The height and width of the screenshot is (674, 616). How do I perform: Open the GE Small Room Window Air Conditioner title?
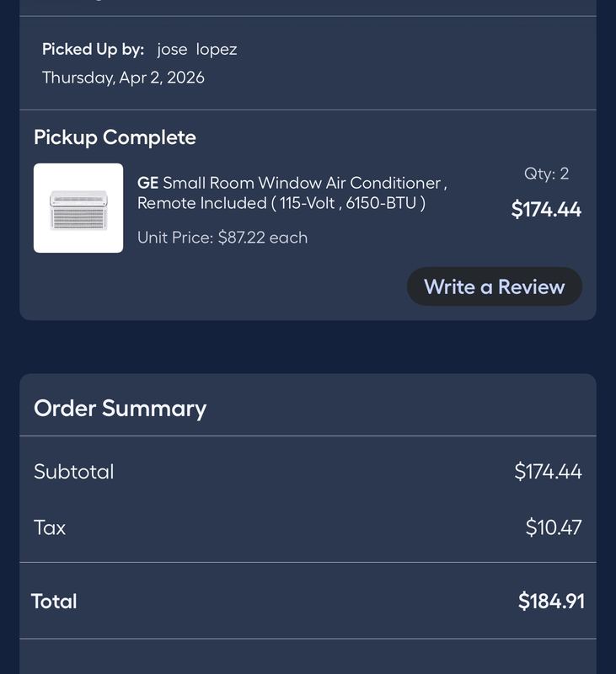pyautogui.click(x=292, y=193)
